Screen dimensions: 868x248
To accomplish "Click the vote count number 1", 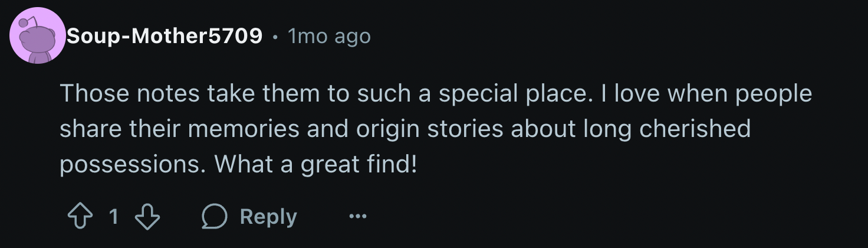I will [x=113, y=217].
